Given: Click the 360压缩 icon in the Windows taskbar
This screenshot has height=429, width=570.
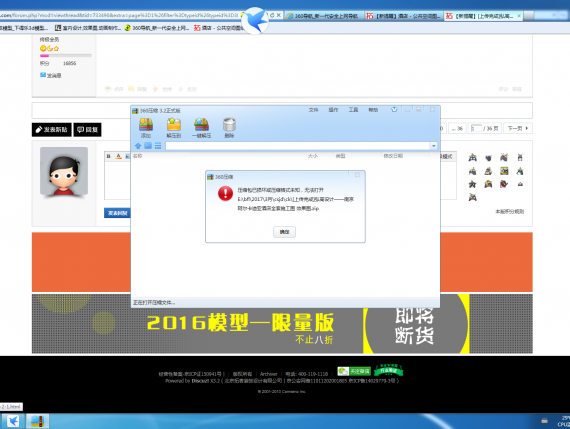Looking at the screenshot, I should click(x=37, y=421).
